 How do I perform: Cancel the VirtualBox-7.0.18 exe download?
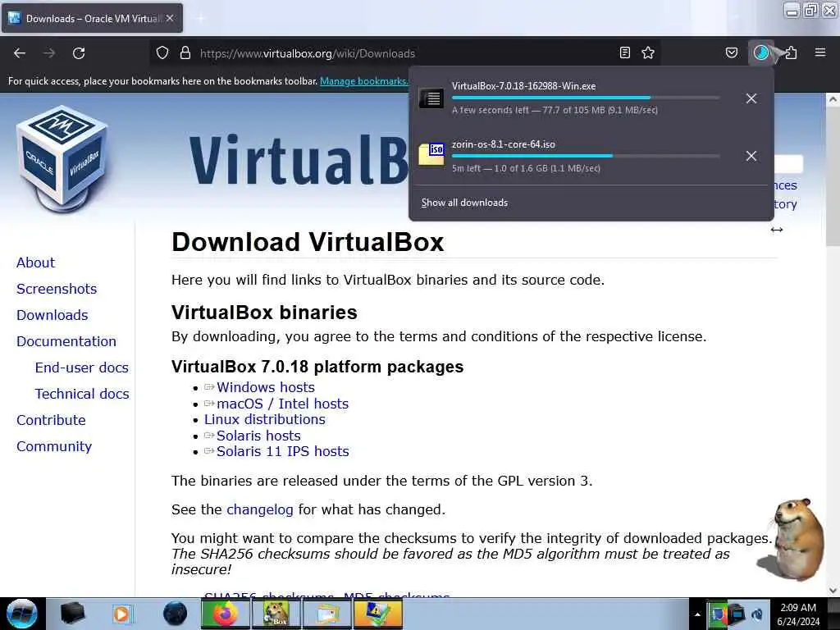coord(751,98)
